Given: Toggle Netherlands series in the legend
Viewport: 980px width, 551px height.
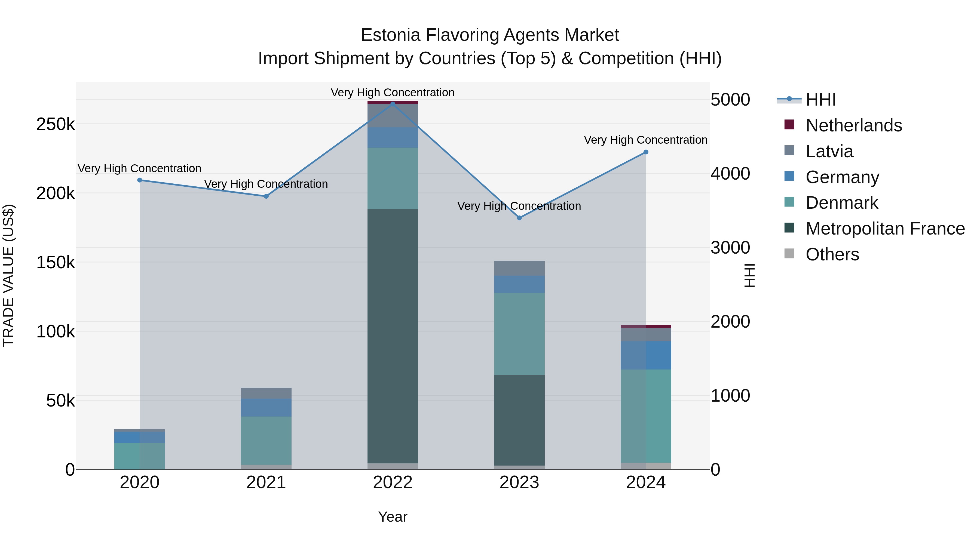Looking at the screenshot, I should (843, 125).
